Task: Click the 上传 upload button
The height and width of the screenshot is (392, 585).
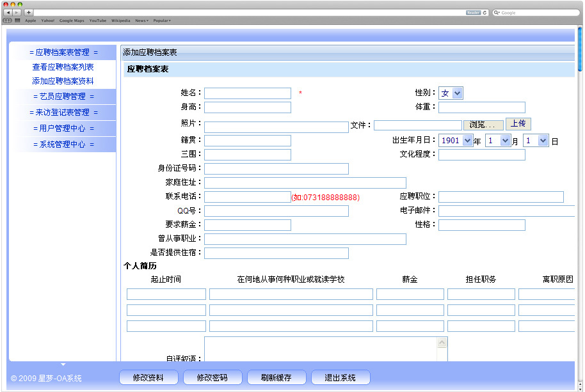Action: (x=518, y=124)
